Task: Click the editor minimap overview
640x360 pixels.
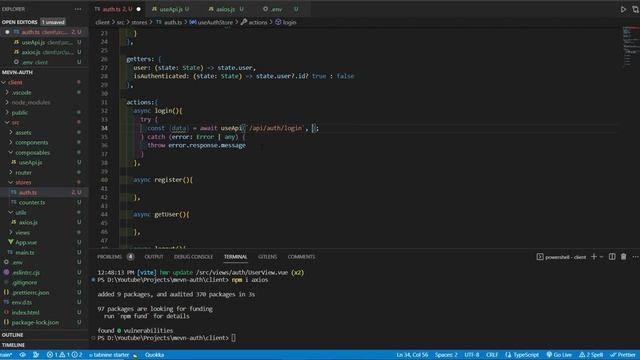Action: click(x=630, y=47)
